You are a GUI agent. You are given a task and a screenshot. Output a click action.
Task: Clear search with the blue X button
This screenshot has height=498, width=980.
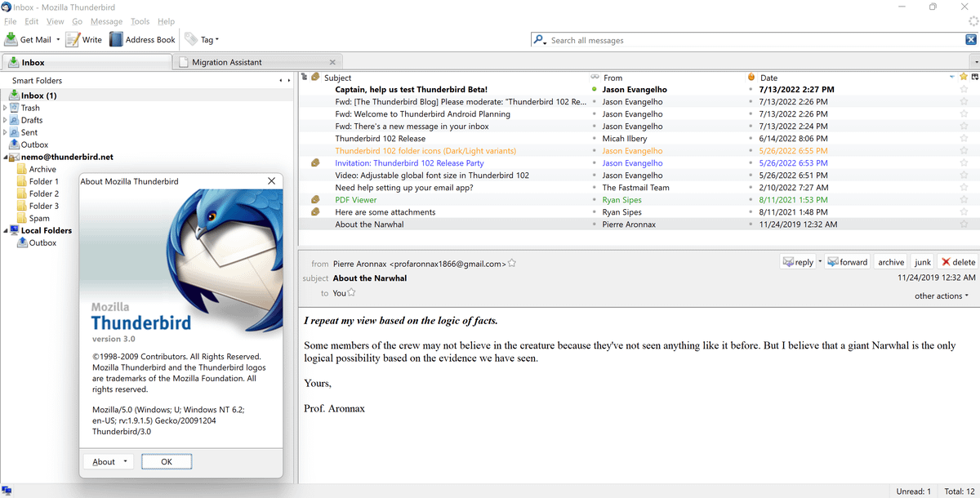coord(971,40)
